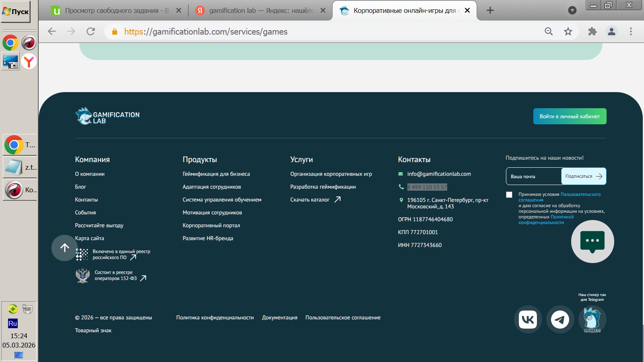
Task: Click 'Войти в личный кабинет' button
Action: point(570,116)
